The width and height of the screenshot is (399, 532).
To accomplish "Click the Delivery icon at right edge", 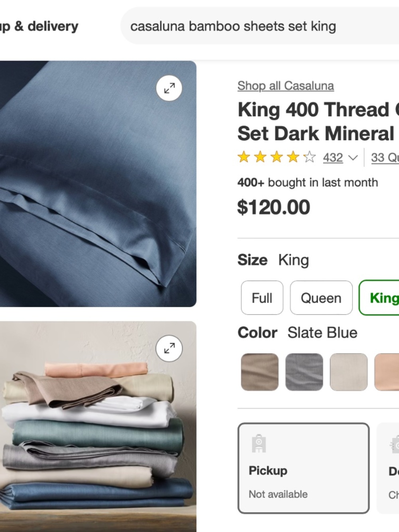I will 395,445.
